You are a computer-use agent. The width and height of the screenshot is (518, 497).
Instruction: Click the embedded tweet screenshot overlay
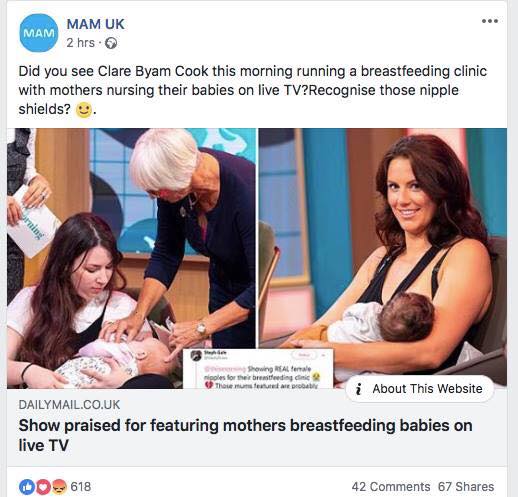coord(258,369)
